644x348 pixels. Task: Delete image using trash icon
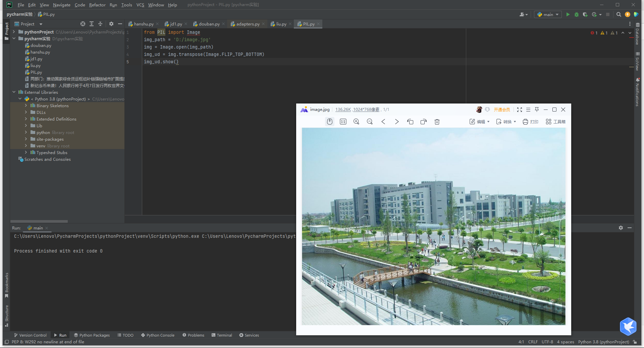(x=437, y=122)
